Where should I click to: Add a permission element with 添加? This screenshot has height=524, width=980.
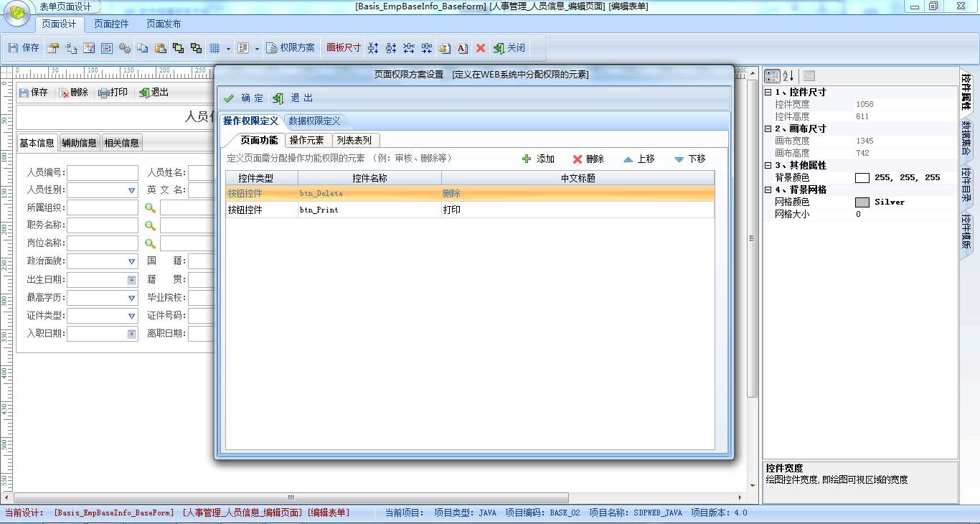point(538,159)
